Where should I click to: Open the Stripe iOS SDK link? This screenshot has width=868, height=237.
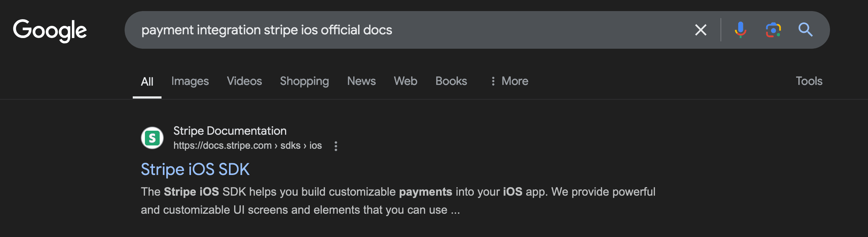195,169
